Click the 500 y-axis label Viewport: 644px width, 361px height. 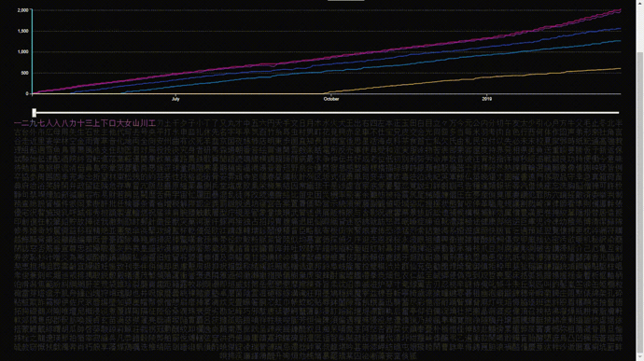pyautogui.click(x=24, y=73)
